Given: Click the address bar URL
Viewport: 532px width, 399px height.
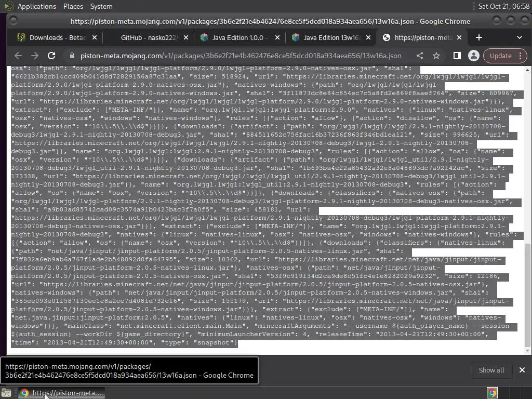Looking at the screenshot, I should pyautogui.click(x=241, y=56).
